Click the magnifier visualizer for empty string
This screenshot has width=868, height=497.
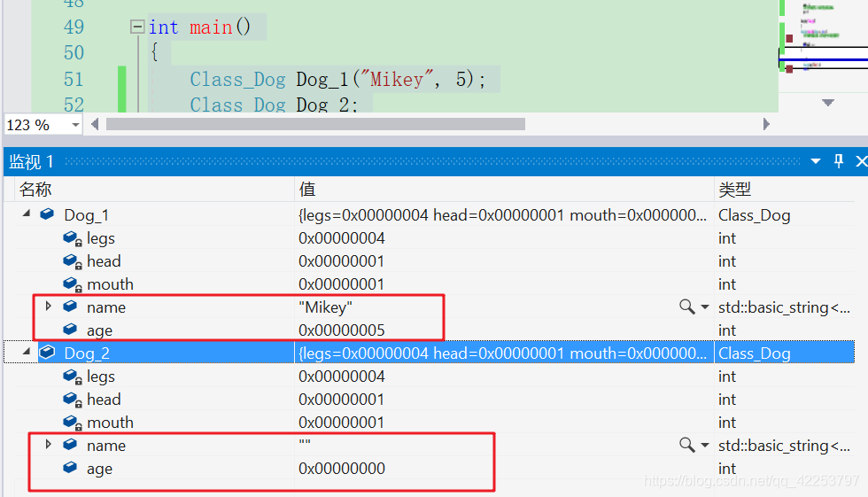coord(687,445)
